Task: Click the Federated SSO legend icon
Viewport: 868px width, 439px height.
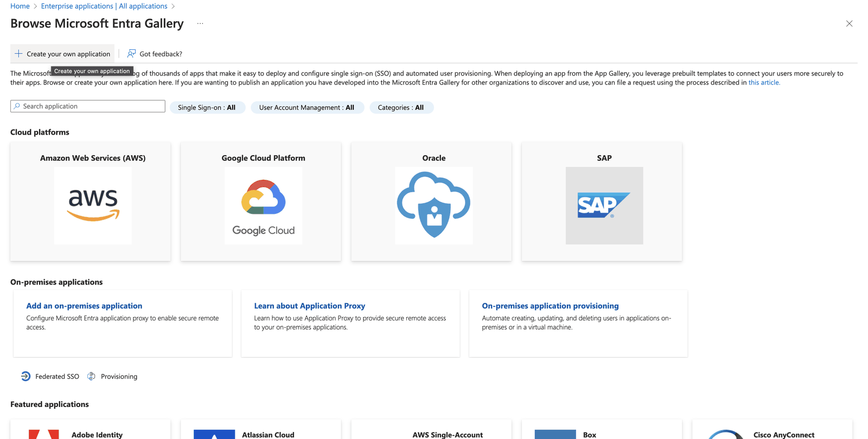Action: pos(25,376)
